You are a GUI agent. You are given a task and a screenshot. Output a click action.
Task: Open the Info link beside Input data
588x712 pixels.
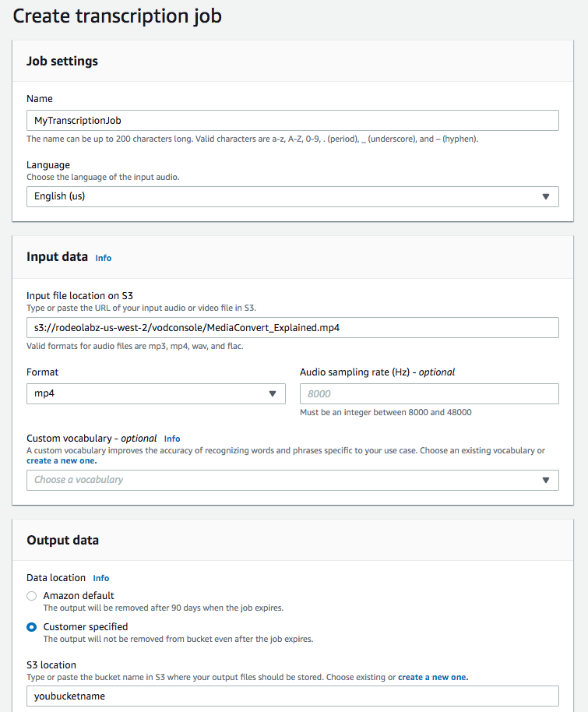click(x=103, y=258)
